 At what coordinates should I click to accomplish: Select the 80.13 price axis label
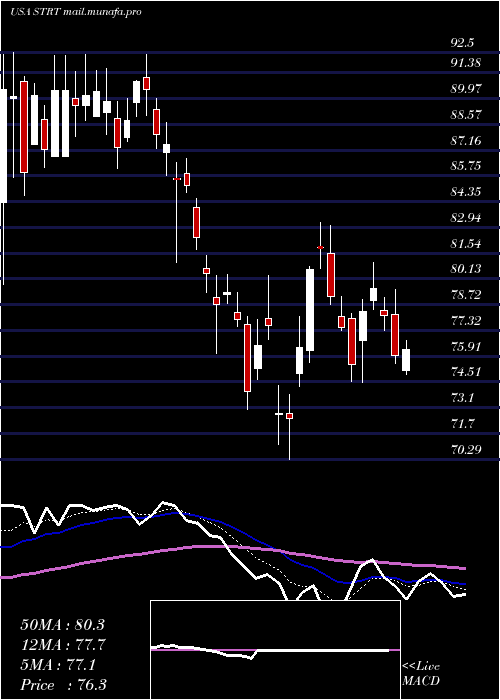465,269
